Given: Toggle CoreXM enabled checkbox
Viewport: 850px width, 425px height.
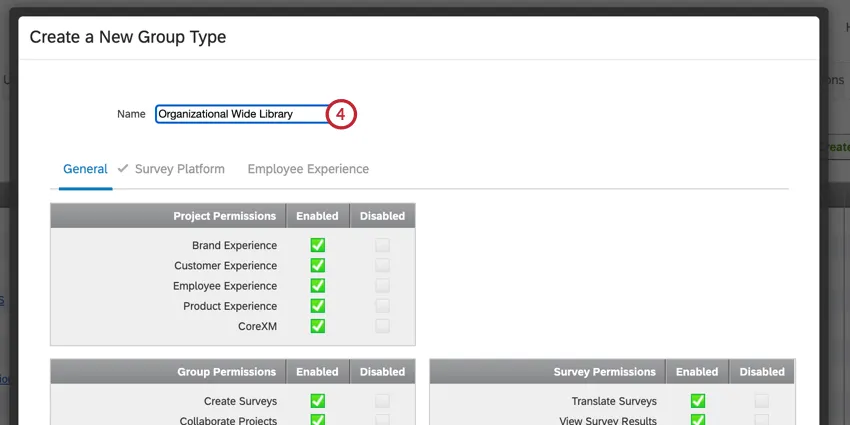Looking at the screenshot, I should point(317,326).
